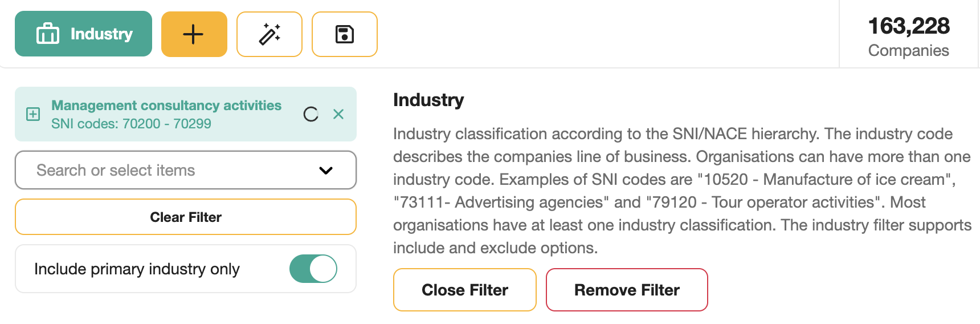Click the magic wand icon button
This screenshot has height=324, width=980.
point(269,34)
